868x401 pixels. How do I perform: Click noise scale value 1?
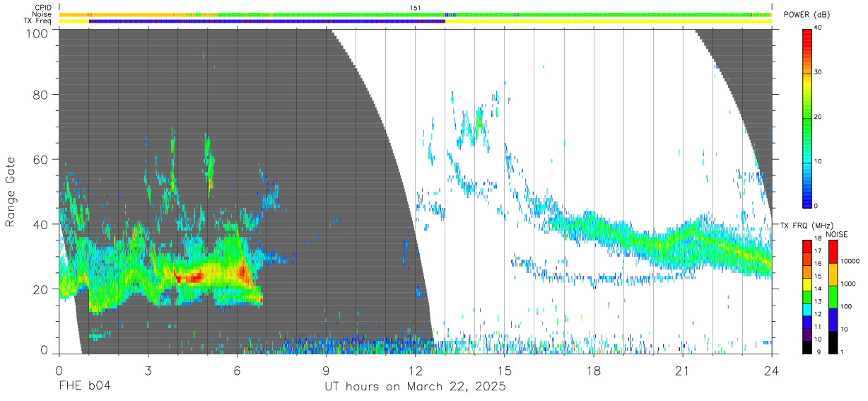pos(842,351)
